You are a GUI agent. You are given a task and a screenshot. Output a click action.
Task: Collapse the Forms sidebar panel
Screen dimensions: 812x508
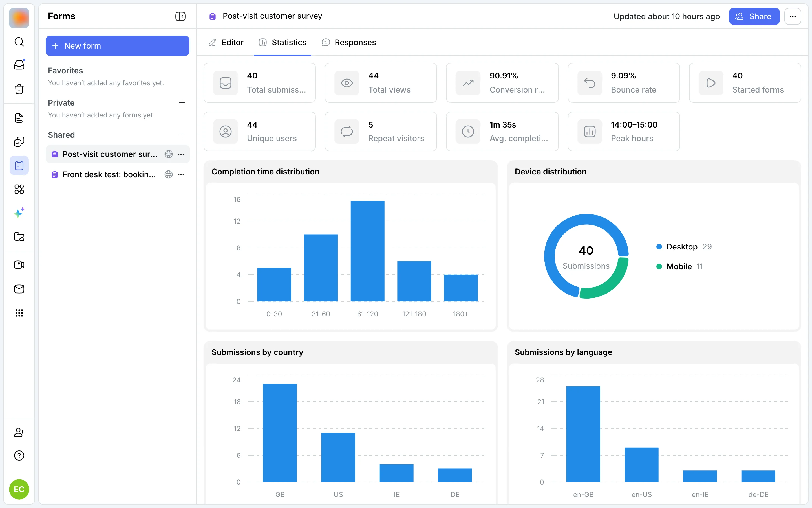coord(180,16)
